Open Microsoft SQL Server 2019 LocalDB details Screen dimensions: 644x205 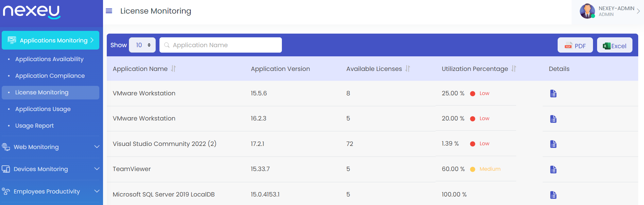553,195
